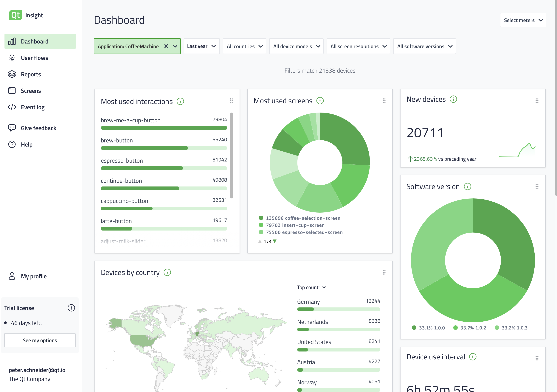Open the Last year time range dropdown
This screenshot has width=557, height=392.
[x=201, y=46]
